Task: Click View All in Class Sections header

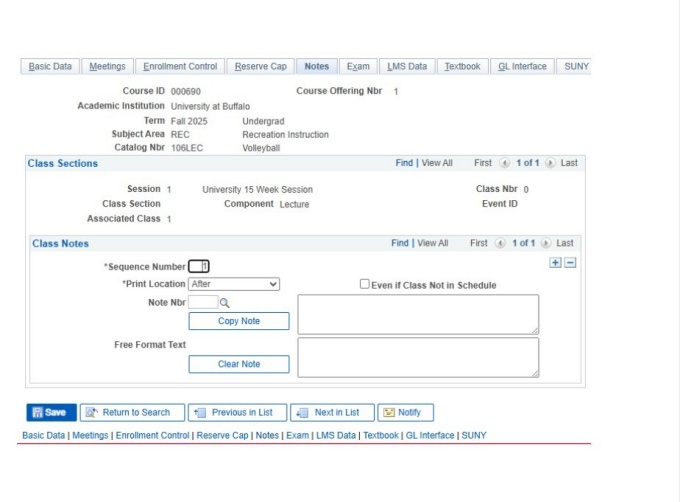Action: coord(437,163)
